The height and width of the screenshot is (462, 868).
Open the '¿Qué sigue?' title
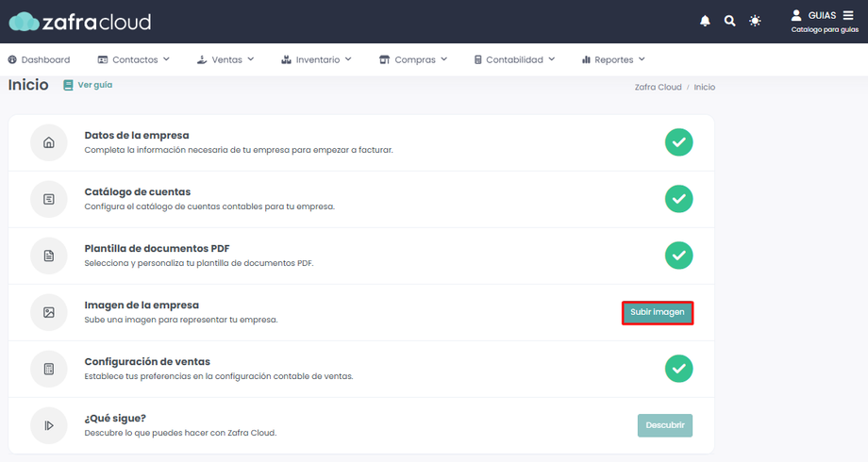[115, 419]
